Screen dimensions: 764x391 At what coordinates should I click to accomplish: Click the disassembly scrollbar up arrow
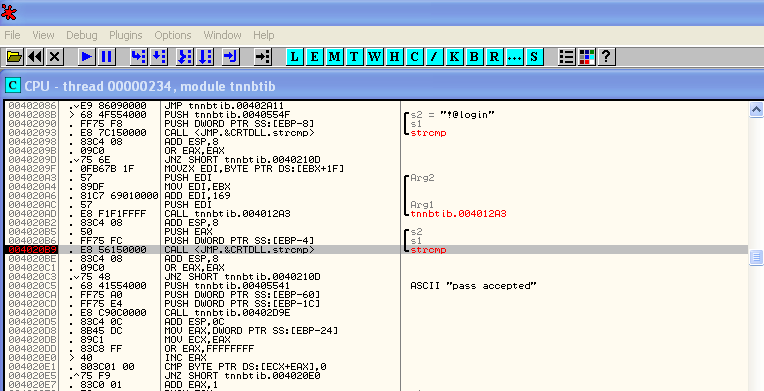pos(756,110)
